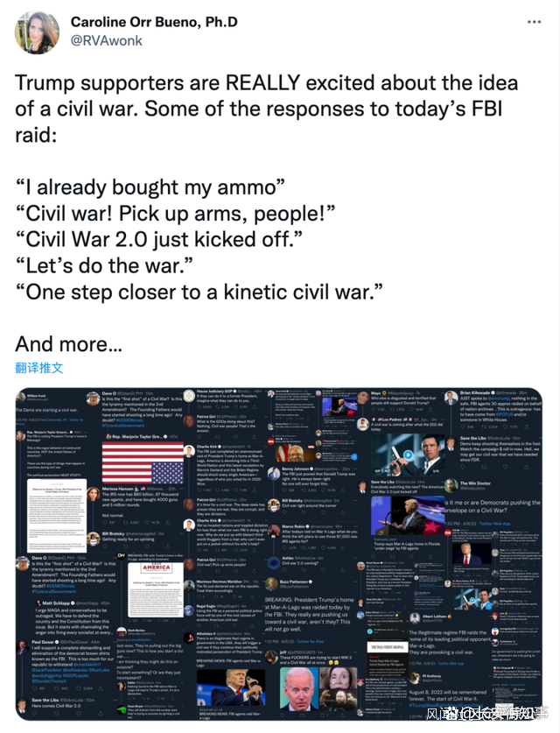Open Caroline Orr Bueno's profile avatar
This screenshot has width=560, height=733.
(x=37, y=32)
